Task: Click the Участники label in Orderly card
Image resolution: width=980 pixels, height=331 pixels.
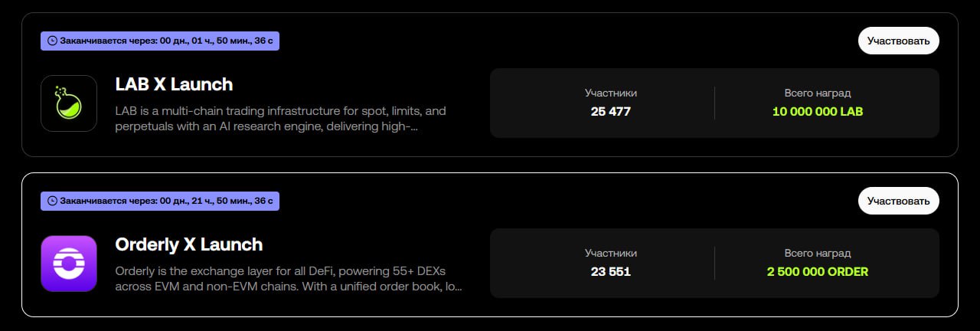Action: (610, 253)
